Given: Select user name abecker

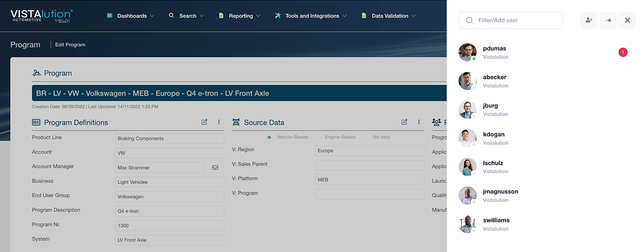Looking at the screenshot, I should click(495, 77).
